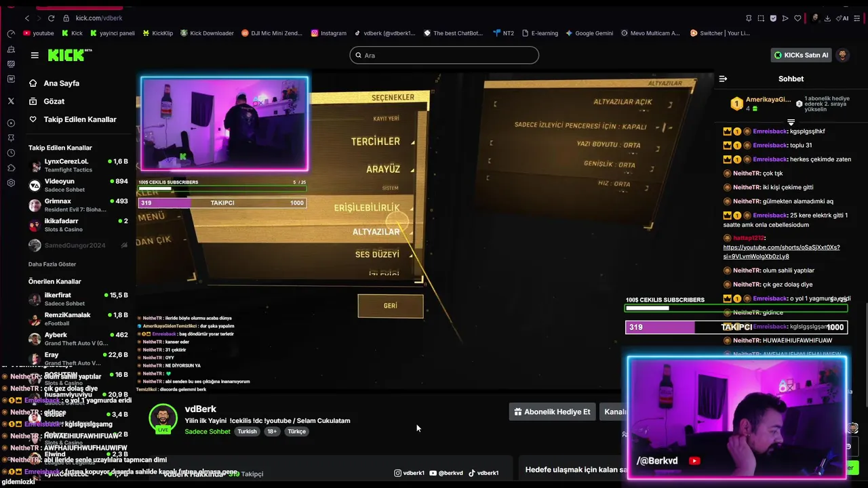The width and height of the screenshot is (868, 488).
Task: Open LynxCerezLoL followed channel
Action: 78,165
